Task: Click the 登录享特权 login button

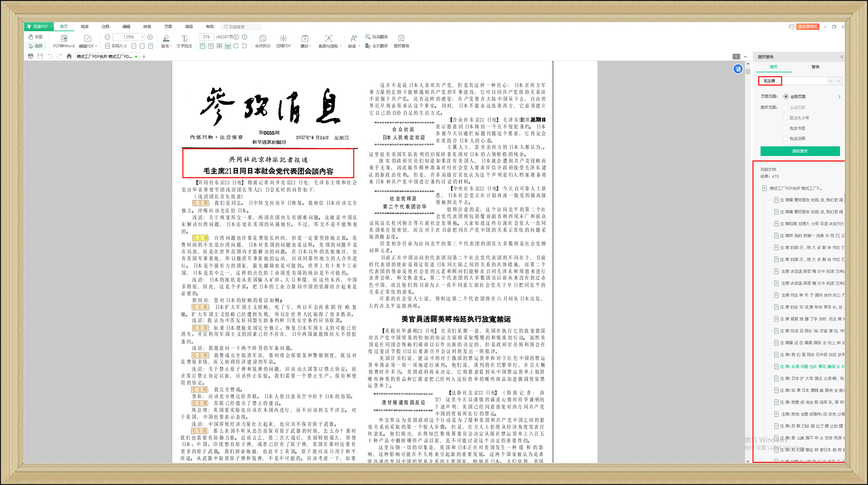Action: pyautogui.click(x=807, y=27)
